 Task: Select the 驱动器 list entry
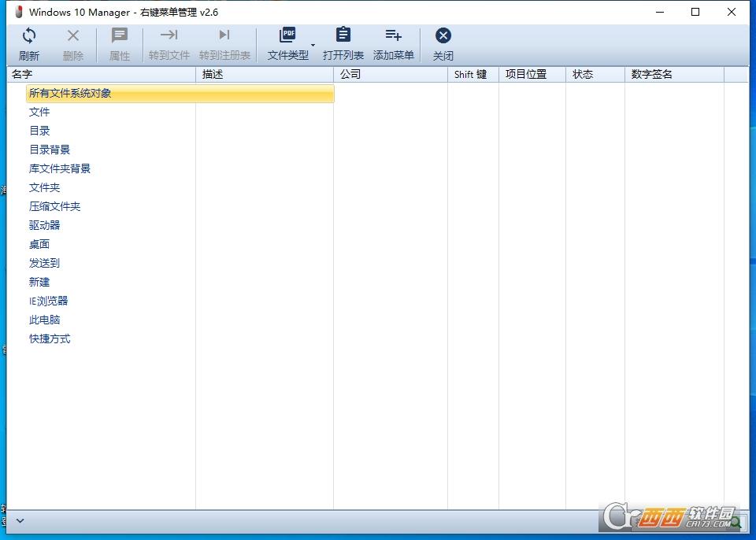pos(44,226)
